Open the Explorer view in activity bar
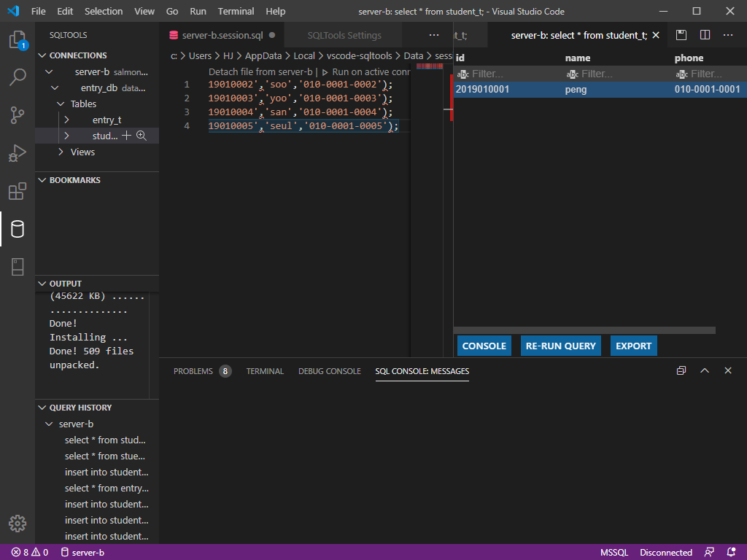747x560 pixels. 18,39
